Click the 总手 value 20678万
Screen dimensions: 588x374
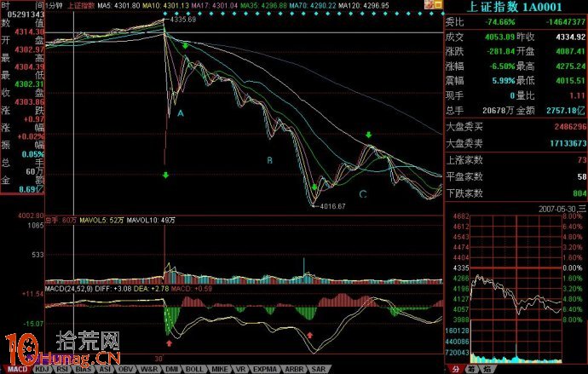coord(499,111)
